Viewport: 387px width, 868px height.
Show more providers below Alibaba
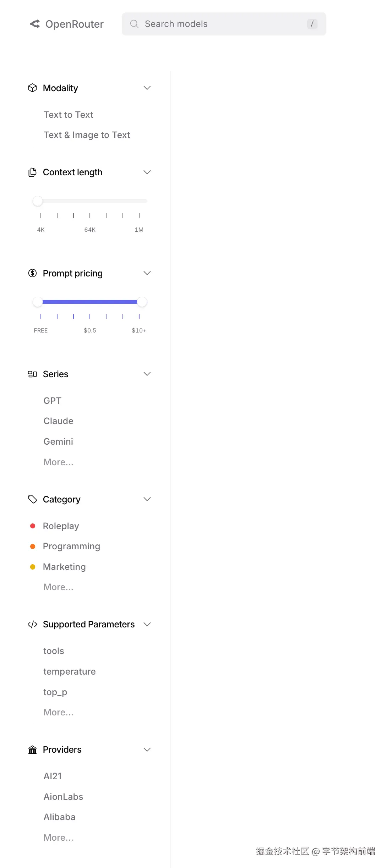pos(58,837)
